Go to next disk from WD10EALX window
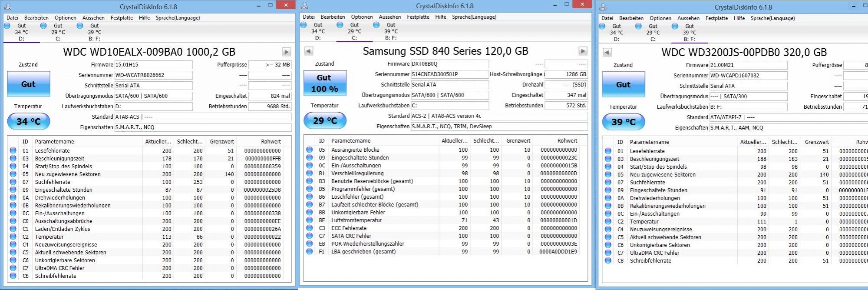This screenshot has width=868, height=290. [287, 52]
